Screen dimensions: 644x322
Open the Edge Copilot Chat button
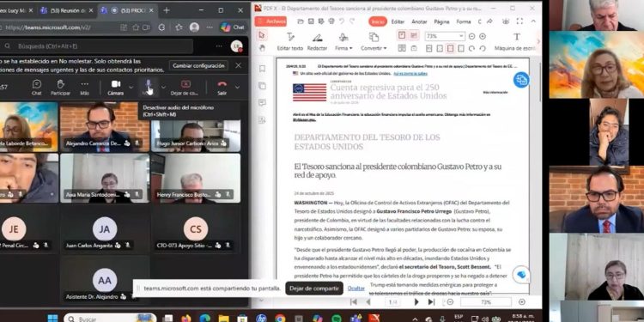(233, 27)
